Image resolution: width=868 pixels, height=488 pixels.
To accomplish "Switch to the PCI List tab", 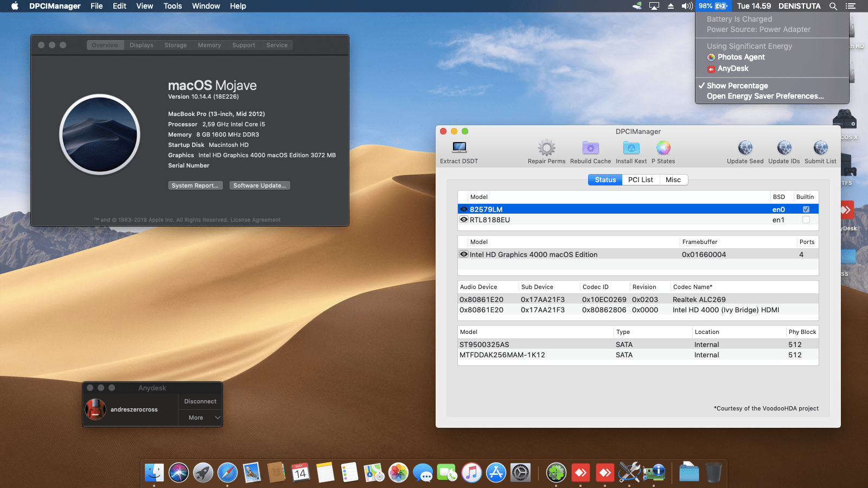I will pos(640,179).
